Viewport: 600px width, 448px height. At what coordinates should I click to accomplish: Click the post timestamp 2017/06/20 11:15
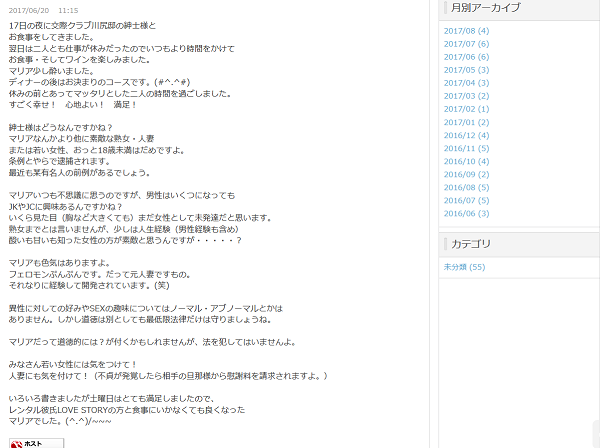tap(43, 9)
